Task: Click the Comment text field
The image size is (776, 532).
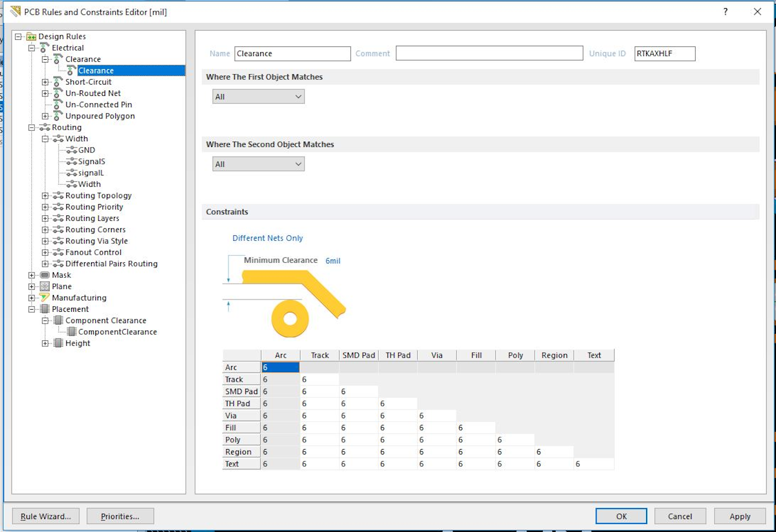Action: (489, 53)
